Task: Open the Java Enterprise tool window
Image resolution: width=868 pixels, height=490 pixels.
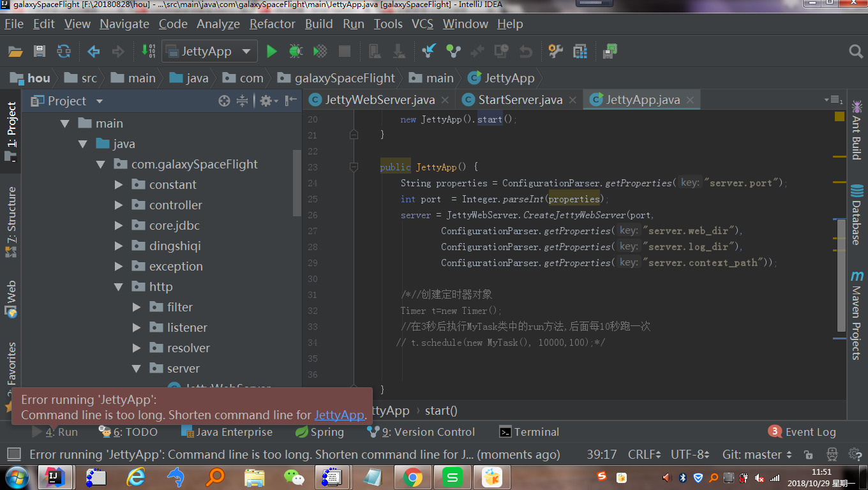Action: pos(227,432)
